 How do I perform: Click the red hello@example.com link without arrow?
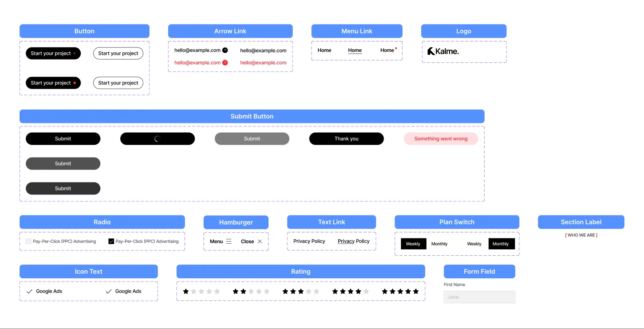point(263,62)
